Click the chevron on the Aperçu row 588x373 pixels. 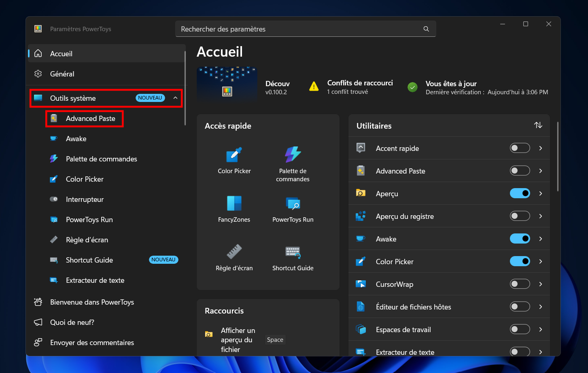[x=541, y=193]
